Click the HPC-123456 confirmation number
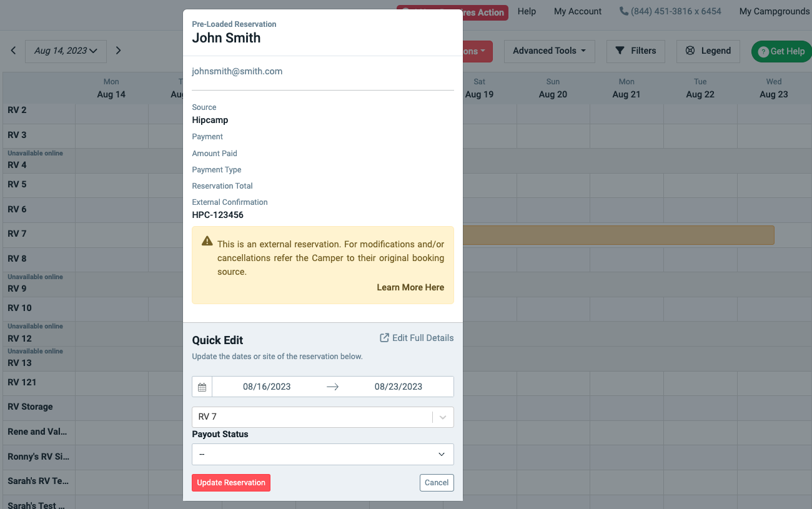Viewport: 812px width, 509px height. (218, 215)
